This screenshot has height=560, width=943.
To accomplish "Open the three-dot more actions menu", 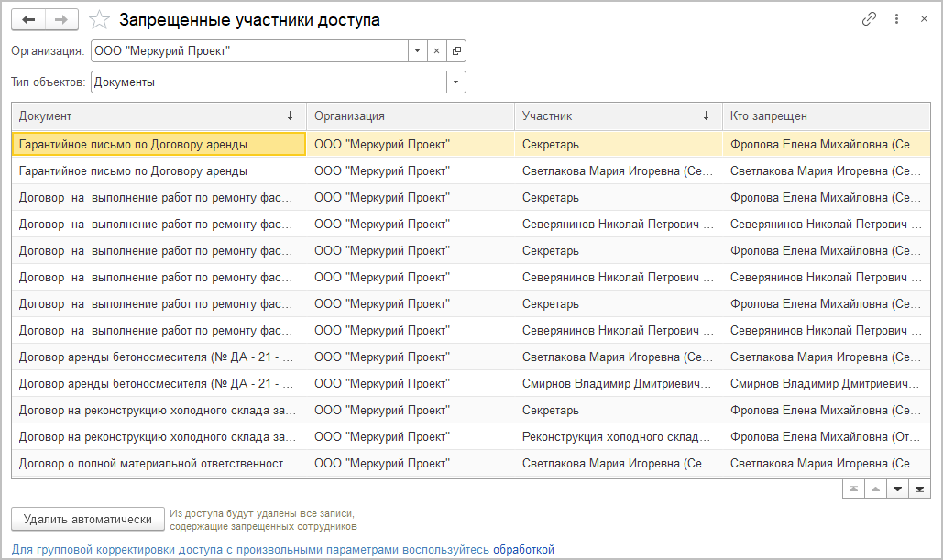I will (x=896, y=19).
